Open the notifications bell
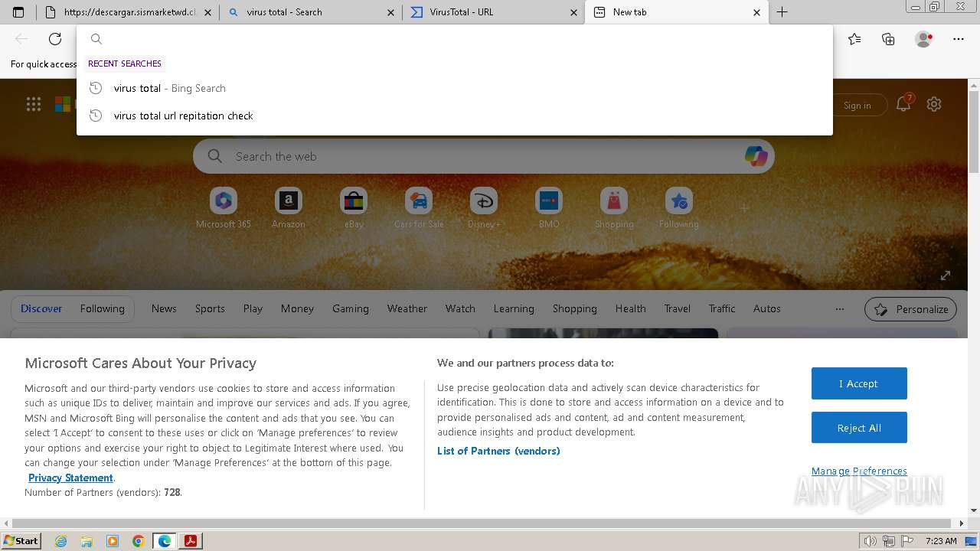980x551 pixels. (x=904, y=104)
